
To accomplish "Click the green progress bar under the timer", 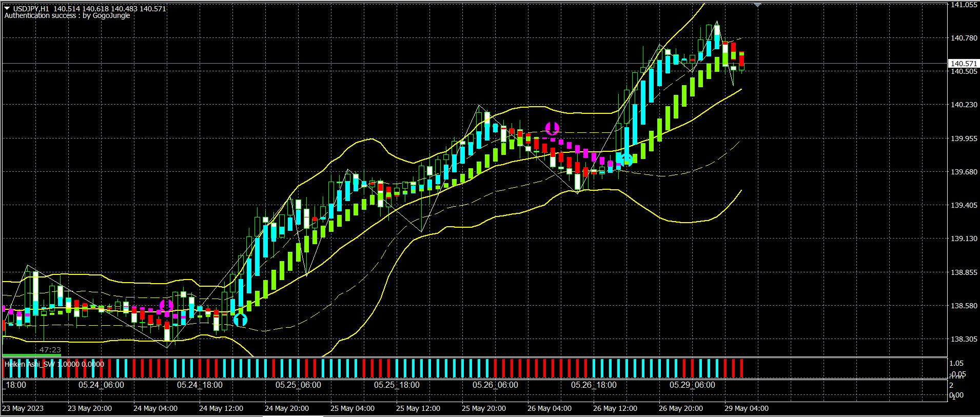I will [x=32, y=355].
